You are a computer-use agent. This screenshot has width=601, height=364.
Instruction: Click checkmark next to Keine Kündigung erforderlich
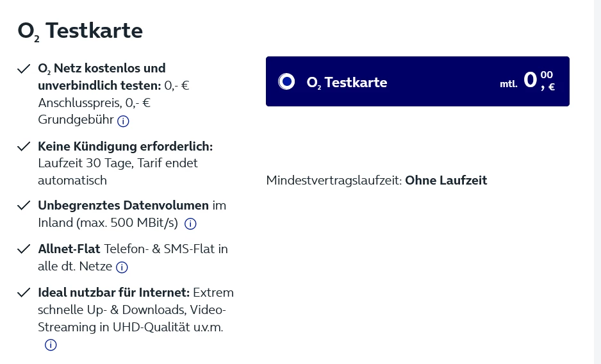coord(24,147)
